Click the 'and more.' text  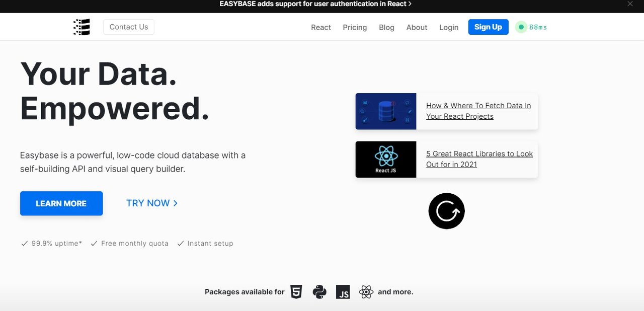click(x=395, y=292)
